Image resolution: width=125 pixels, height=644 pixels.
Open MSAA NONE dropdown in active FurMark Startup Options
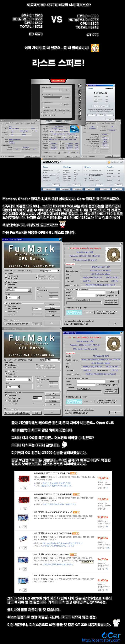coord(13,297)
